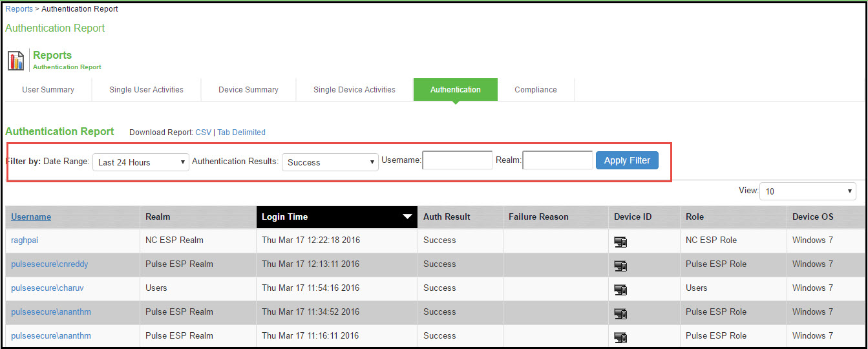Click device icon for 11:16:11 login row
Screen dimensions: 868x349
point(620,337)
